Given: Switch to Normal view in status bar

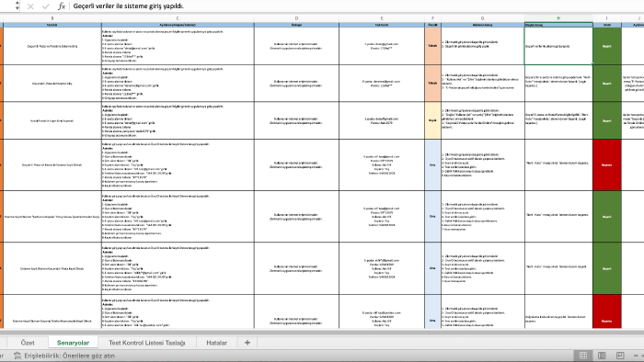Looking at the screenshot, I should tap(582, 356).
